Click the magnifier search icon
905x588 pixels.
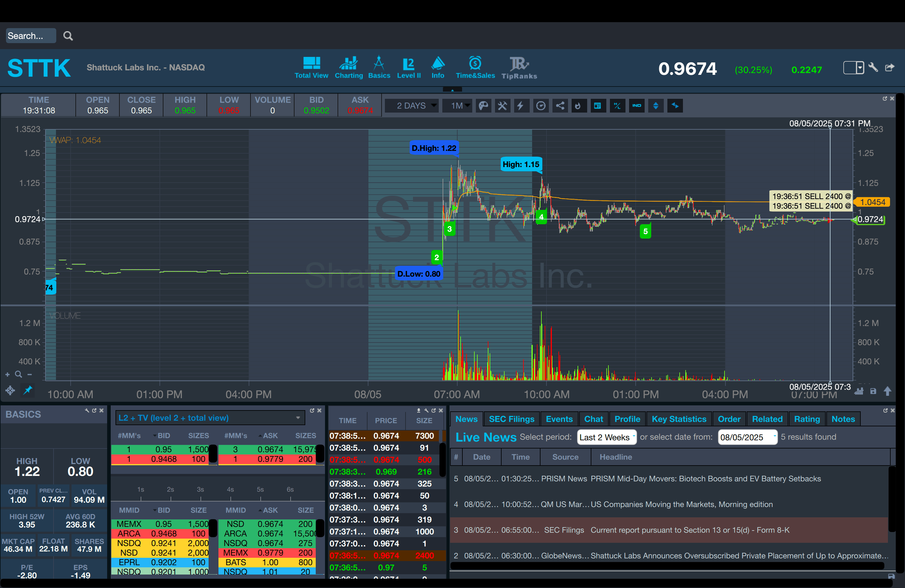click(x=68, y=36)
